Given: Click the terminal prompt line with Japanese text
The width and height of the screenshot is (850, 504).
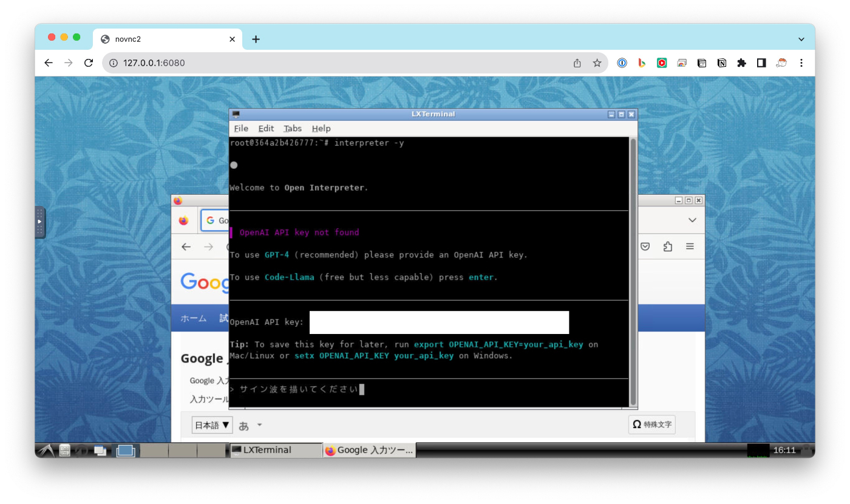Looking at the screenshot, I should (x=297, y=389).
